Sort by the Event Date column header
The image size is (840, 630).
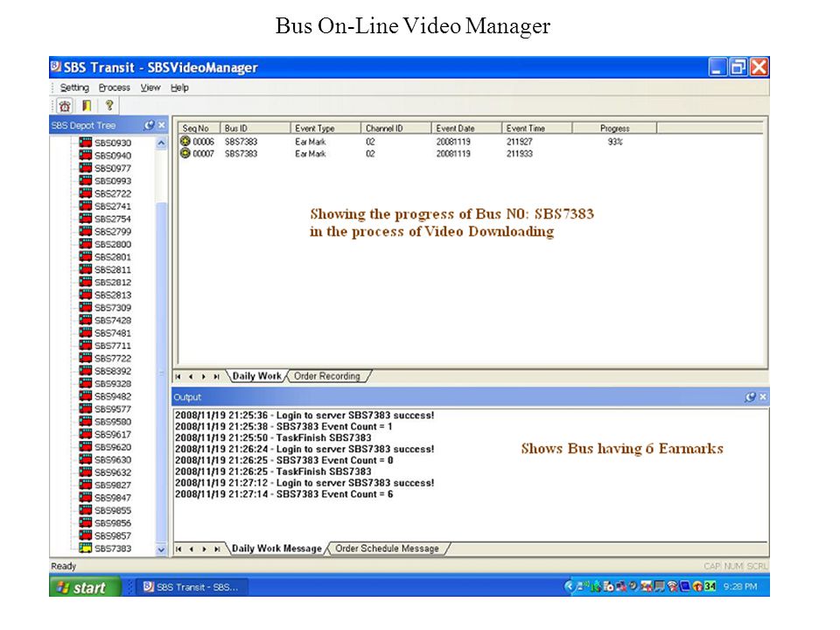tap(466, 128)
